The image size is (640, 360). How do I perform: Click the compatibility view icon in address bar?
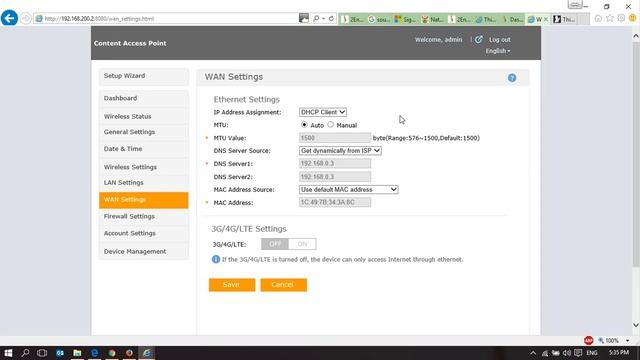(x=304, y=18)
